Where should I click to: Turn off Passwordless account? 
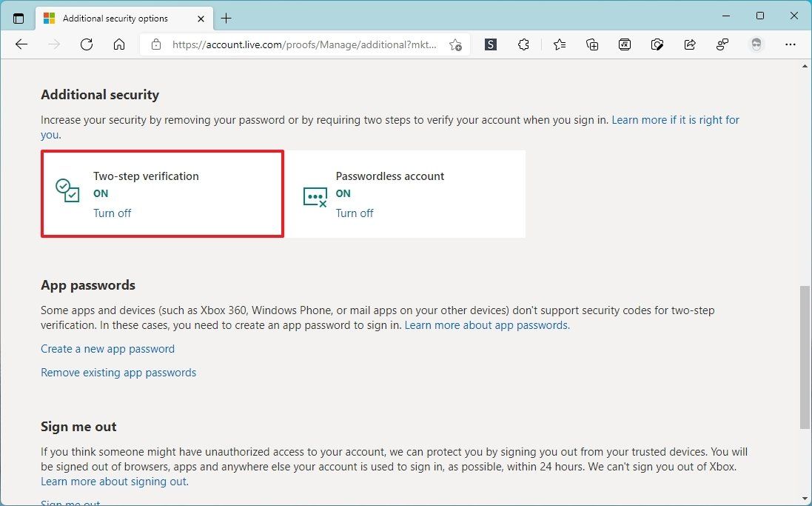tap(354, 213)
